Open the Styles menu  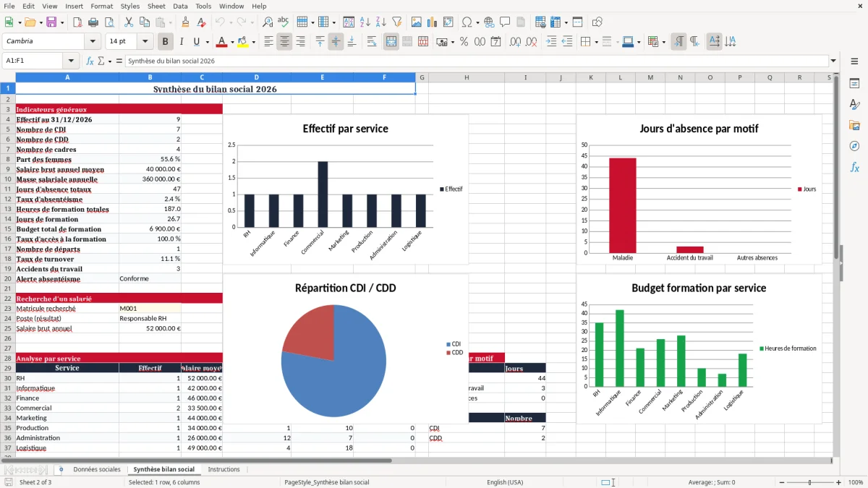point(130,6)
